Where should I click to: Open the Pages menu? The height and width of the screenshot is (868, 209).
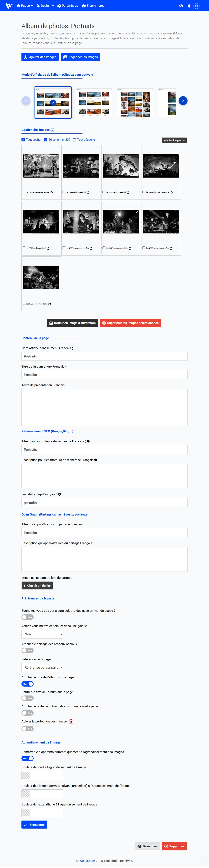[25, 6]
